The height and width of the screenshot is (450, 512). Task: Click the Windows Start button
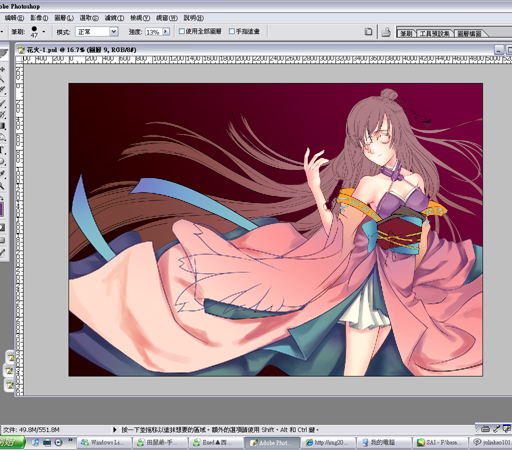12,442
